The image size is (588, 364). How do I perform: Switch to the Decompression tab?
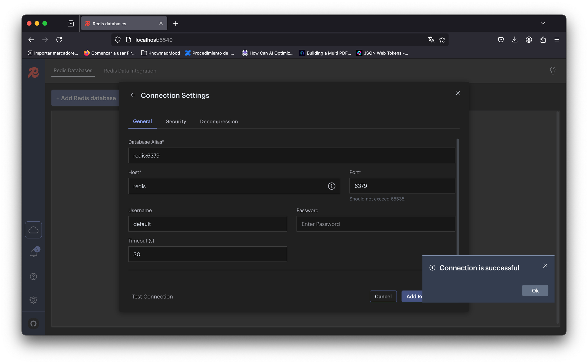tap(219, 121)
